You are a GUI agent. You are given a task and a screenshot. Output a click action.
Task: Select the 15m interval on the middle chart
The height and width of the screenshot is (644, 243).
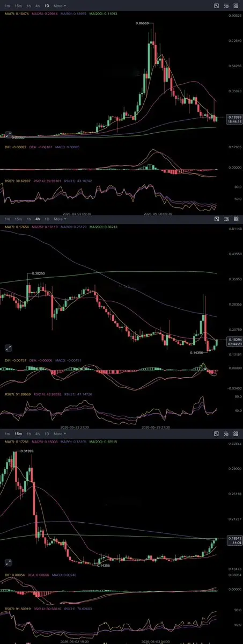[x=18, y=219]
